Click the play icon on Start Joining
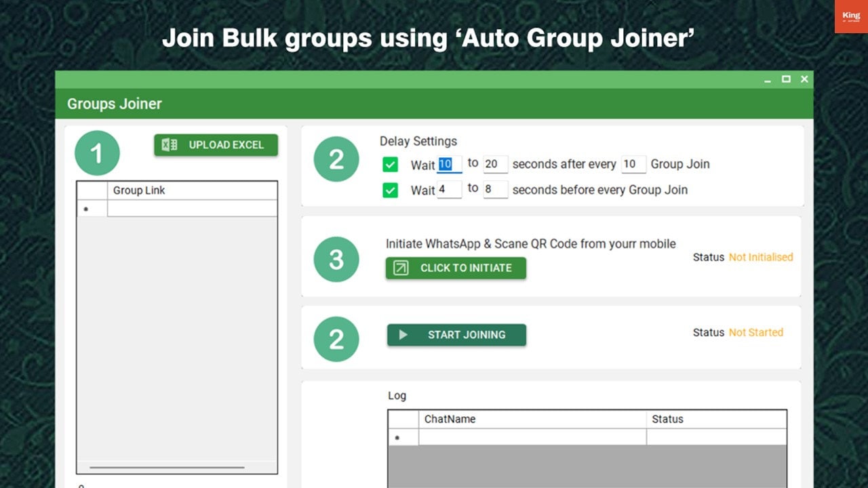The height and width of the screenshot is (488, 868). [x=403, y=335]
